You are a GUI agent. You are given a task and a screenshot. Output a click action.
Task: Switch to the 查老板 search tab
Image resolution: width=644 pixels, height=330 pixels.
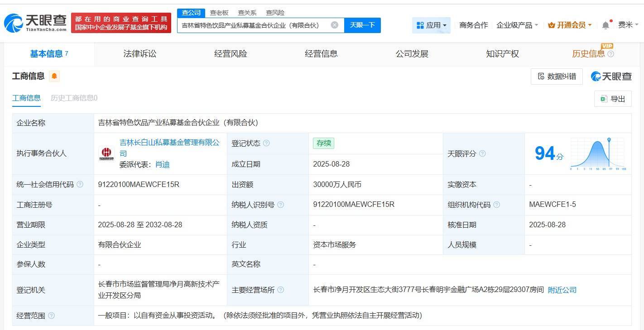(219, 13)
